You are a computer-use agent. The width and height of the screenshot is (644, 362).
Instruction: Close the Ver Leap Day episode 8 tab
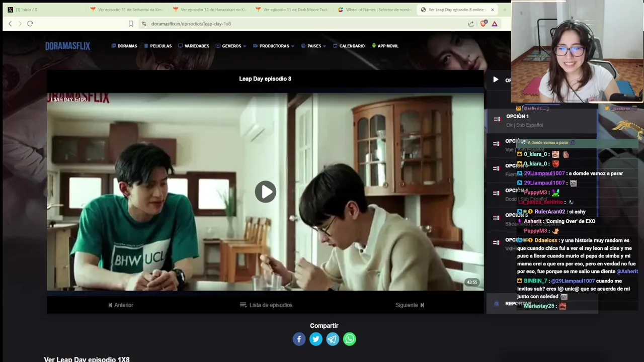[493, 10]
